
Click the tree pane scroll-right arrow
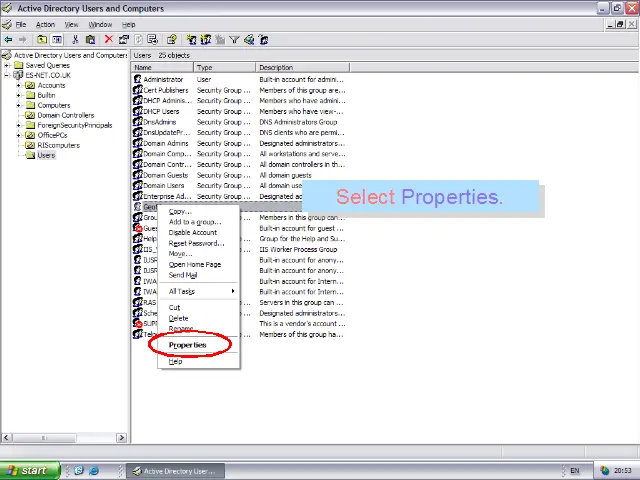coord(121,438)
